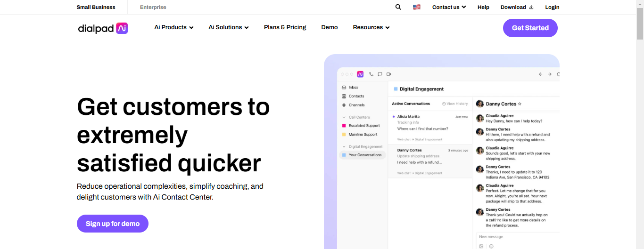Image resolution: width=644 pixels, height=249 pixels.
Task: Collapse Digital Engagement section in sidebar
Action: (344, 147)
